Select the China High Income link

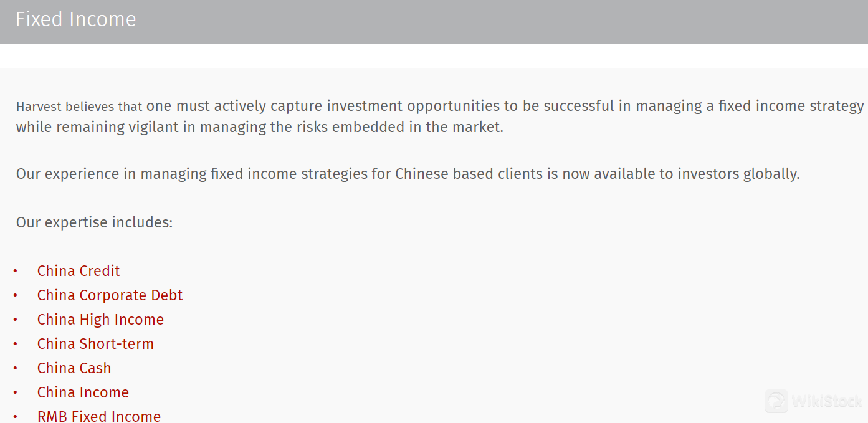point(100,320)
